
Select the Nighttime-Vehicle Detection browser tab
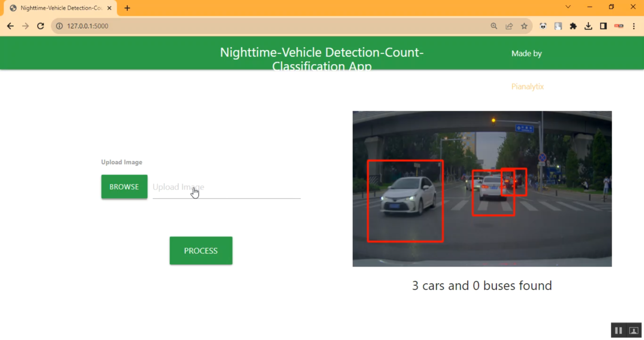(60, 7)
